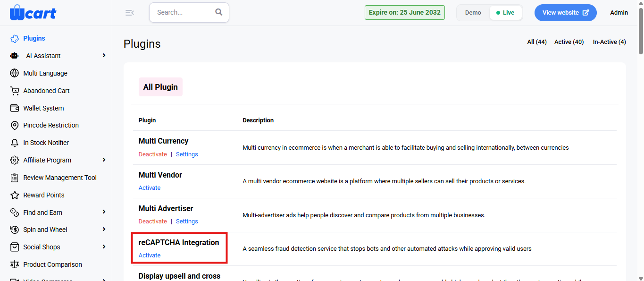Click the Spin and Wheel icon
Screen dimensions: 644x281
[x=15, y=230]
